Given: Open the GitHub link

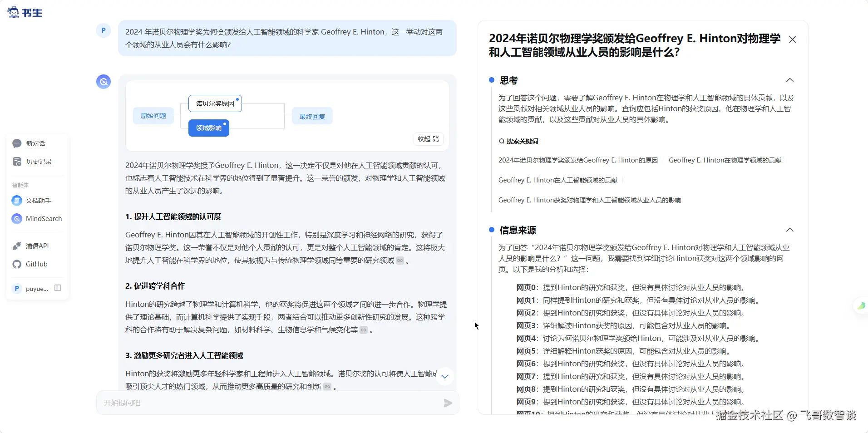Looking at the screenshot, I should tap(37, 264).
